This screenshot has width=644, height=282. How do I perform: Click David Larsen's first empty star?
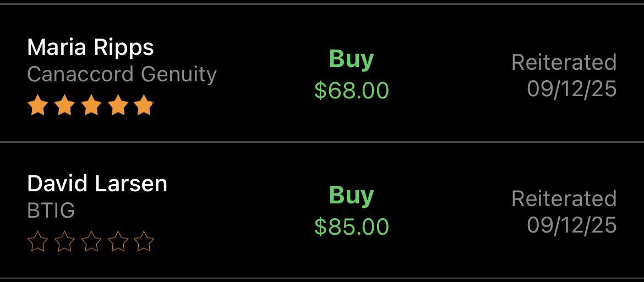point(38,241)
